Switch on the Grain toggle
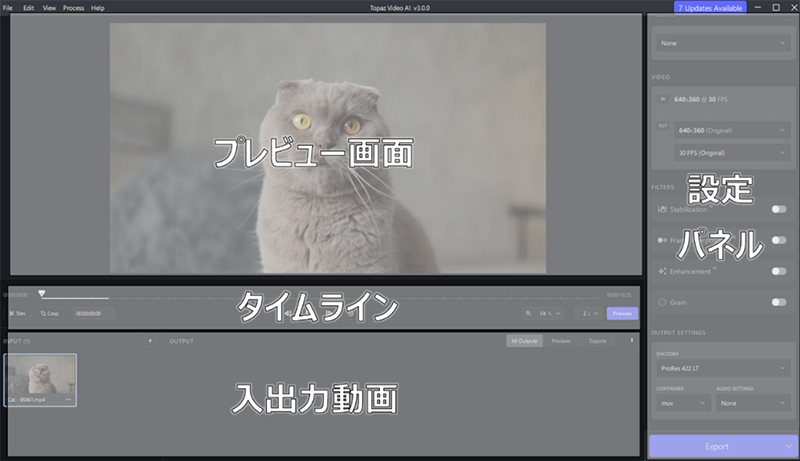The height and width of the screenshot is (461, 800). tap(779, 302)
